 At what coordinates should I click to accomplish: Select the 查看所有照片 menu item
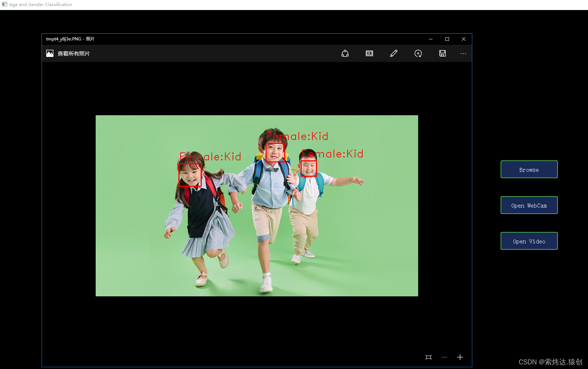(x=73, y=53)
